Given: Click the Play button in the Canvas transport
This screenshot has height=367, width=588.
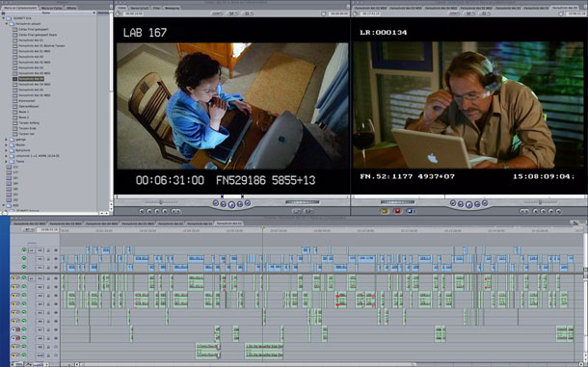Looking at the screenshot, I should pos(468,204).
